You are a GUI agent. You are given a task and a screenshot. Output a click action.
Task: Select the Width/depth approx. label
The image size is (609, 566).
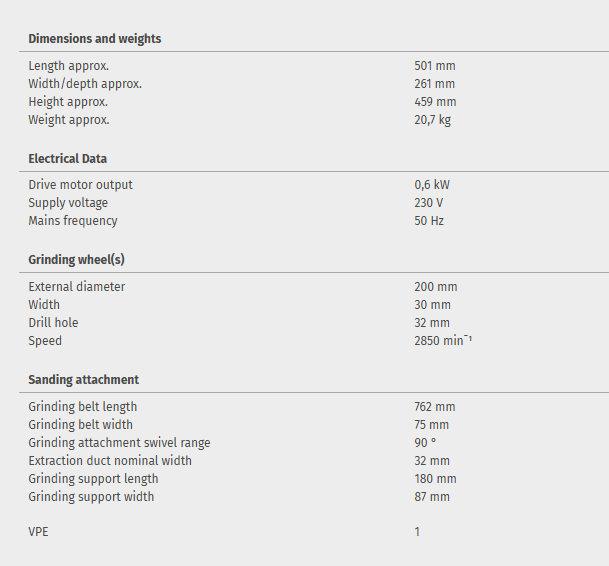coord(85,84)
